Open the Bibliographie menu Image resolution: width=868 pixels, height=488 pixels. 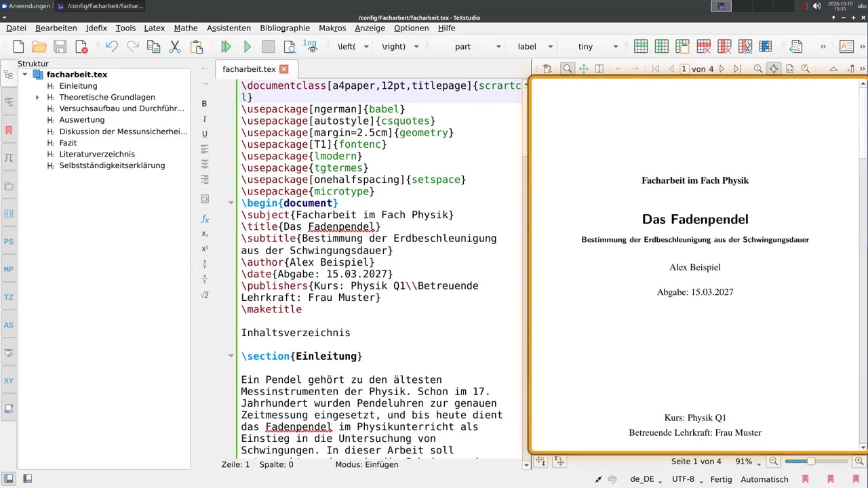point(285,28)
